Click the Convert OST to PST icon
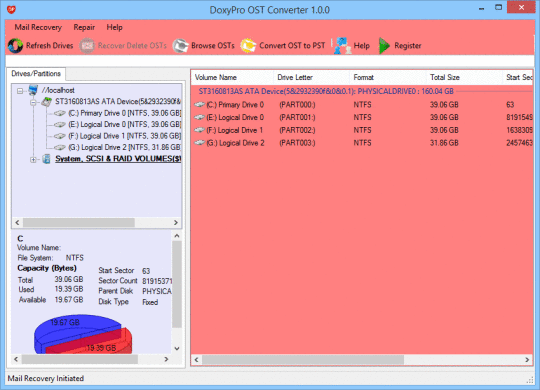 coord(248,46)
